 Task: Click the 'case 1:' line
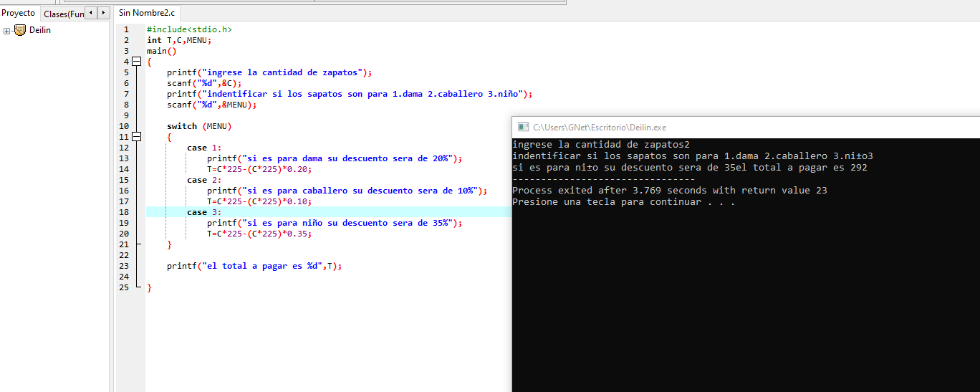(204, 148)
